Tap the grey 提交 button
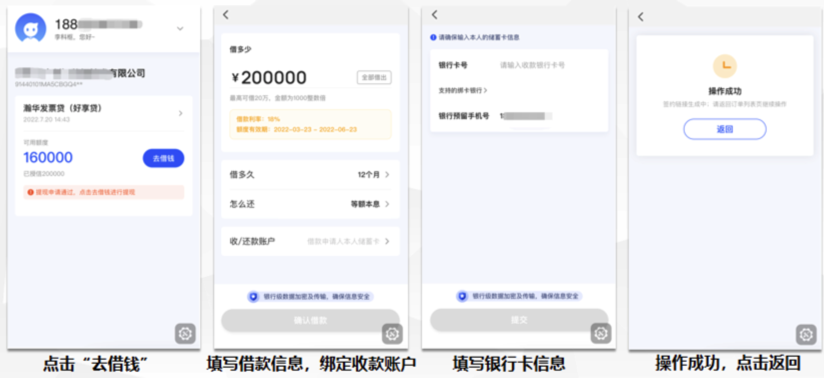Screen dimensions: 824x378 point(519,320)
